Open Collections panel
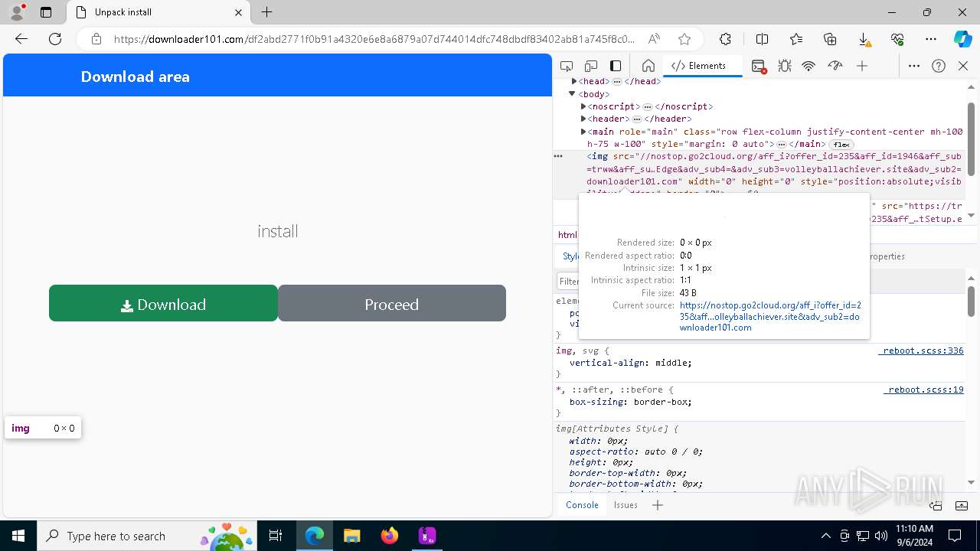The image size is (980, 551). pos(830,39)
